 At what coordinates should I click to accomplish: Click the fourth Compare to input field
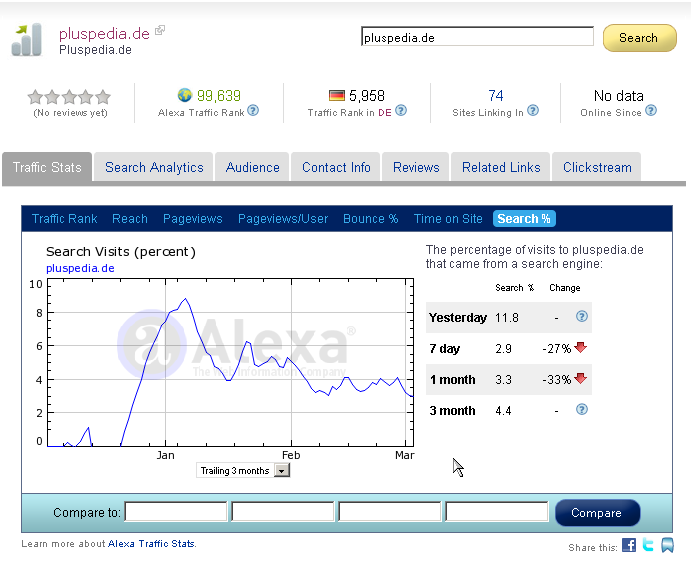[x=497, y=512]
